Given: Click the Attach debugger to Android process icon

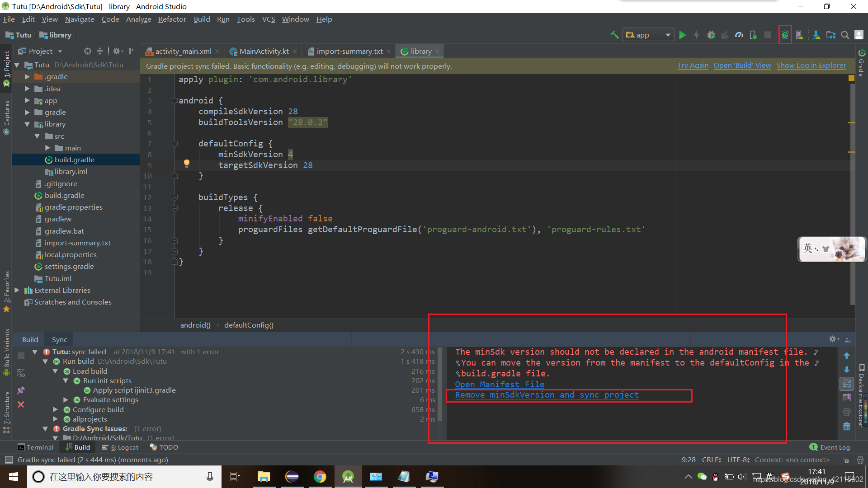Looking at the screenshot, I should 754,35.
